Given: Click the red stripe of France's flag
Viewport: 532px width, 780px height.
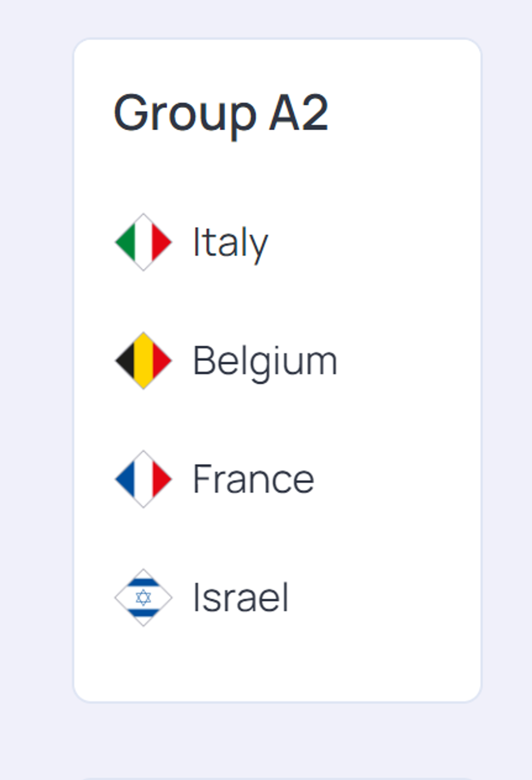Looking at the screenshot, I should tap(161, 479).
